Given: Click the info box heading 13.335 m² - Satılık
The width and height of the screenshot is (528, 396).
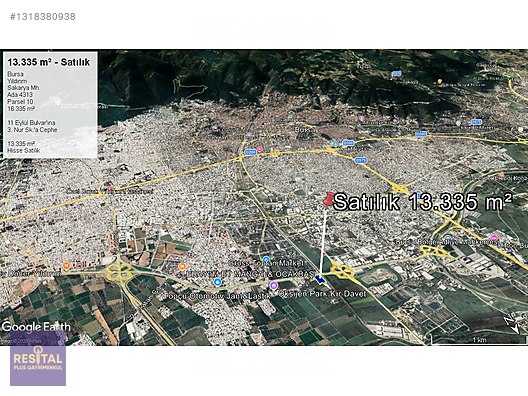Looking at the screenshot, I should pos(49,62).
